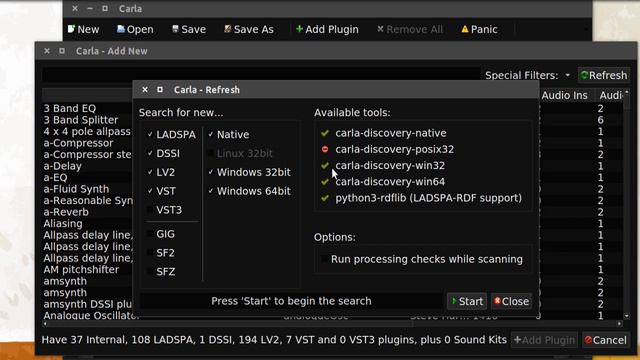Click python3-rdflib LADSPA-RDF support entry
This screenshot has height=360, width=640.
(429, 198)
